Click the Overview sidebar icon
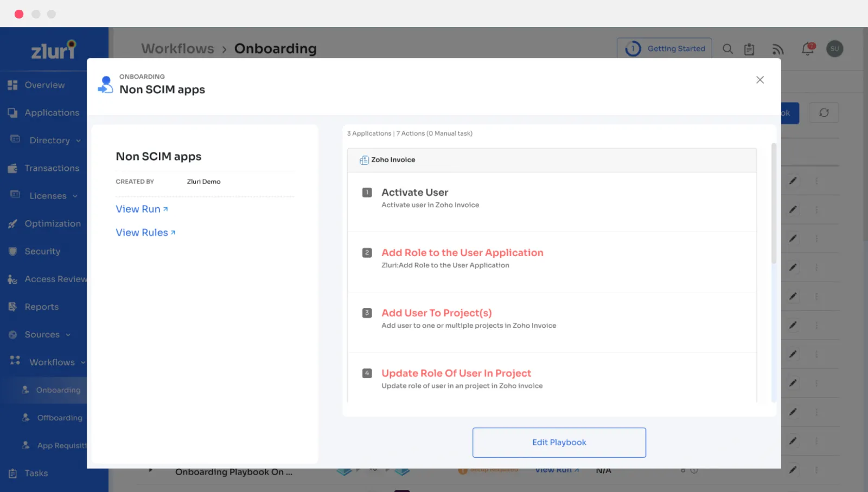The height and width of the screenshot is (492, 868). point(12,85)
